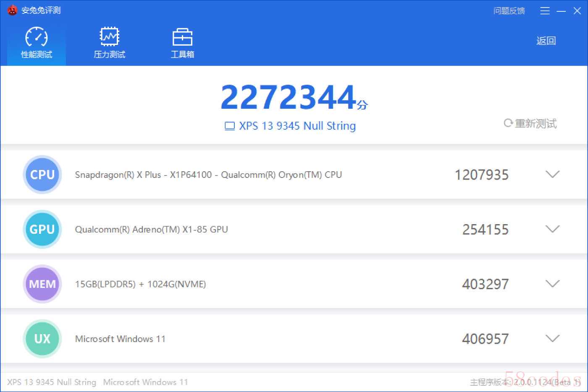
Task: Switch to the stress test (压力测试) tab
Action: tap(109, 43)
